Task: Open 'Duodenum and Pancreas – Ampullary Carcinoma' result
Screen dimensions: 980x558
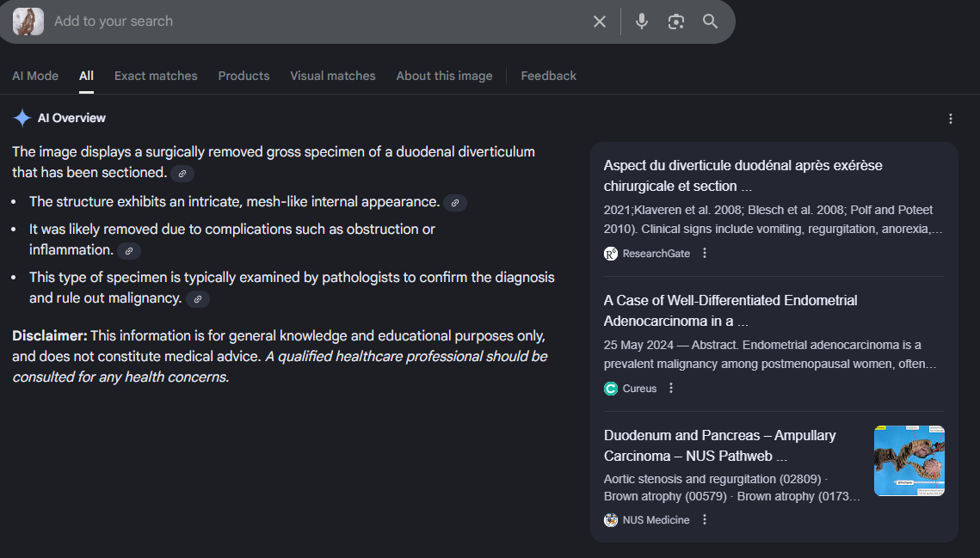Action: (719, 445)
